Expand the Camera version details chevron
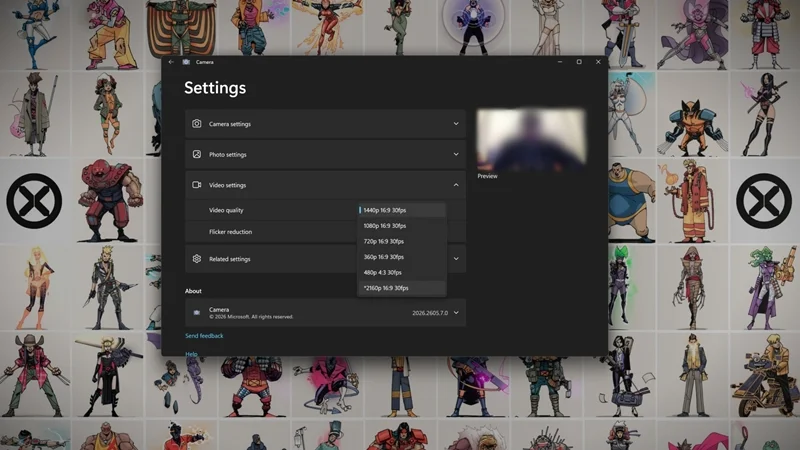This screenshot has width=800, height=450. (x=456, y=313)
